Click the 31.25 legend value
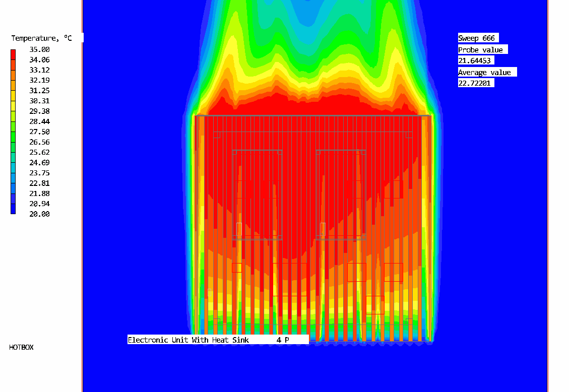 [39, 91]
